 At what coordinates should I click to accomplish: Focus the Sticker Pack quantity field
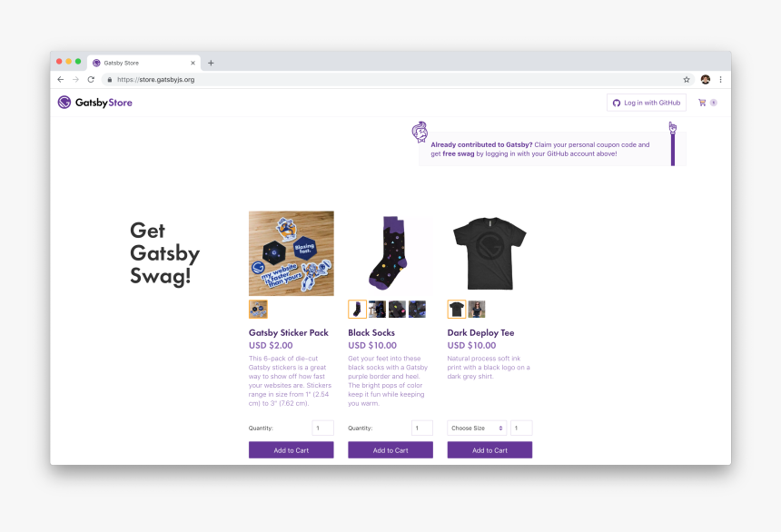[322, 428]
